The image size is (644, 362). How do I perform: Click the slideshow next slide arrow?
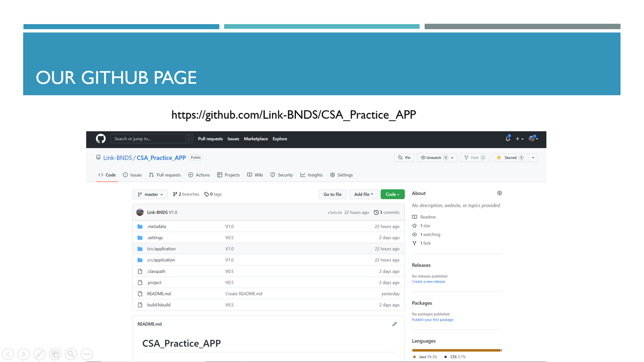click(x=23, y=354)
